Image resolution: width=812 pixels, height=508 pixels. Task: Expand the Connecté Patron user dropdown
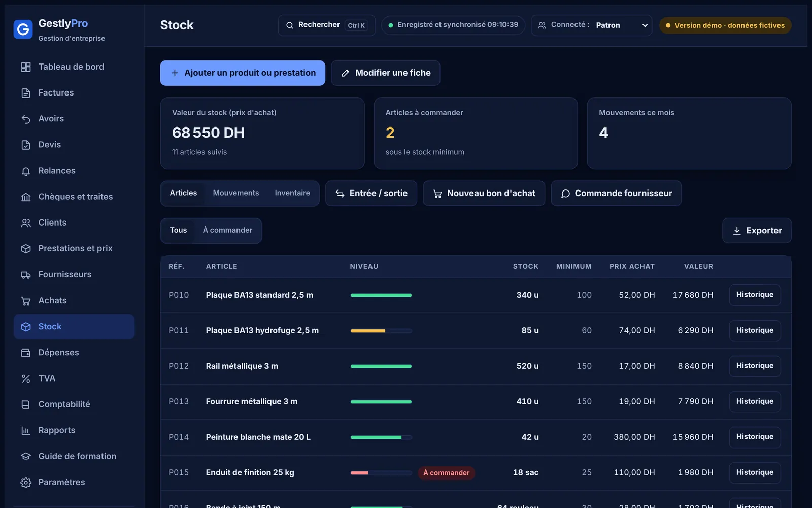592,25
